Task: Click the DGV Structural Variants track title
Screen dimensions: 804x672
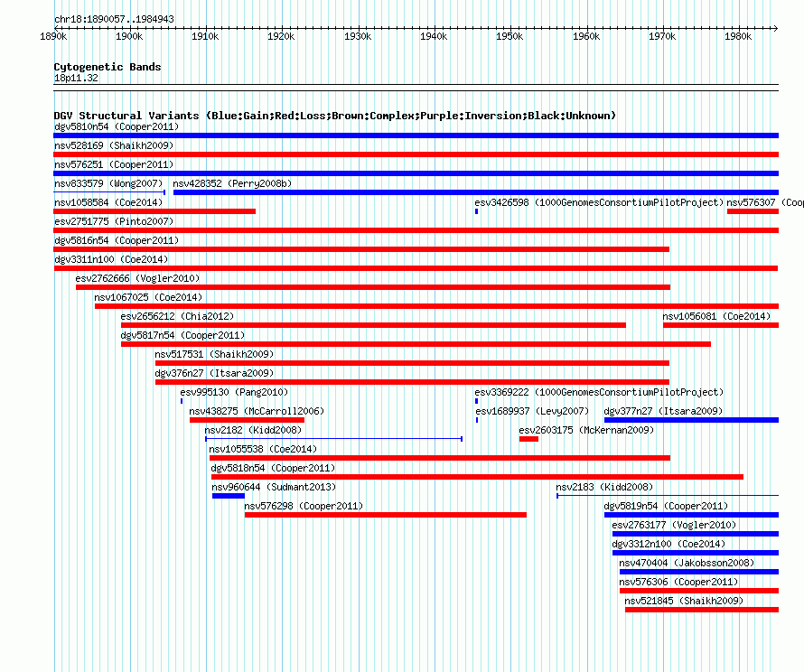Action: [x=335, y=116]
